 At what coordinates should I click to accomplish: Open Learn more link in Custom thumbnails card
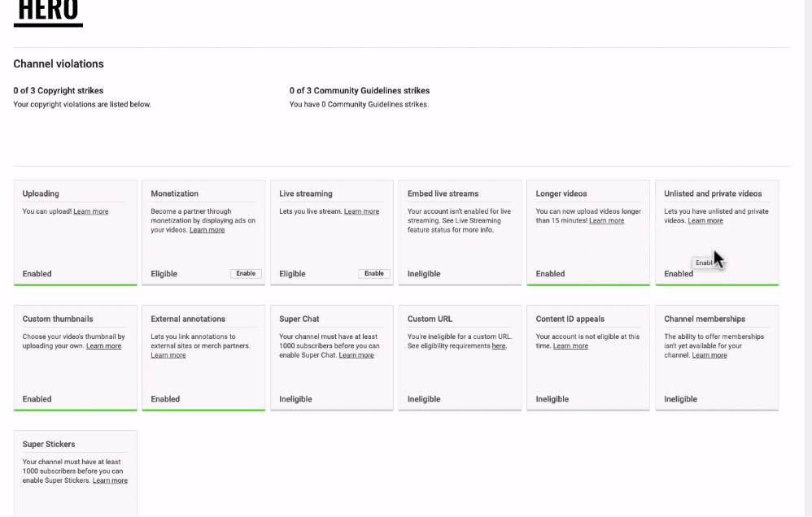click(x=103, y=345)
